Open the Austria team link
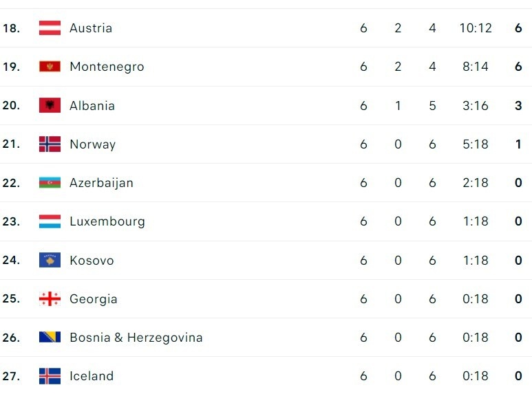 pyautogui.click(x=91, y=28)
